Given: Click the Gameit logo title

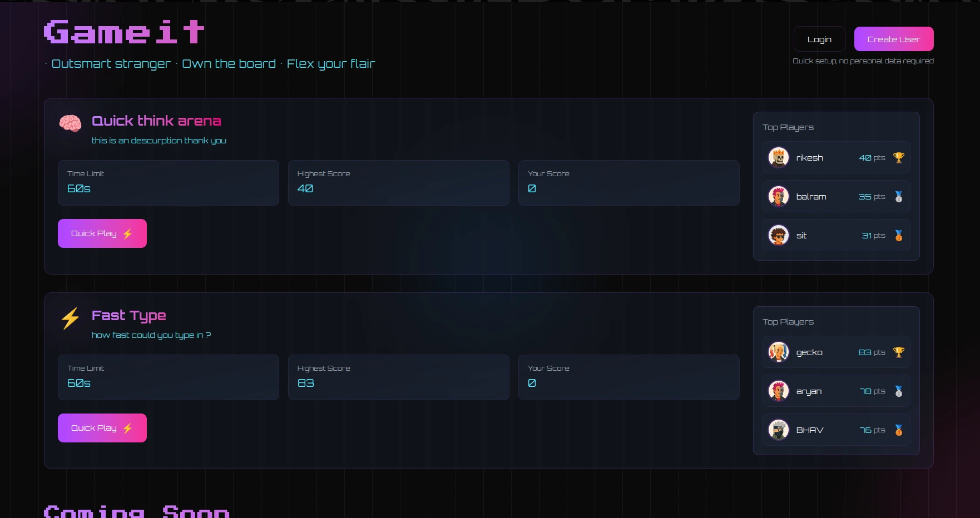Looking at the screenshot, I should pos(124,32).
